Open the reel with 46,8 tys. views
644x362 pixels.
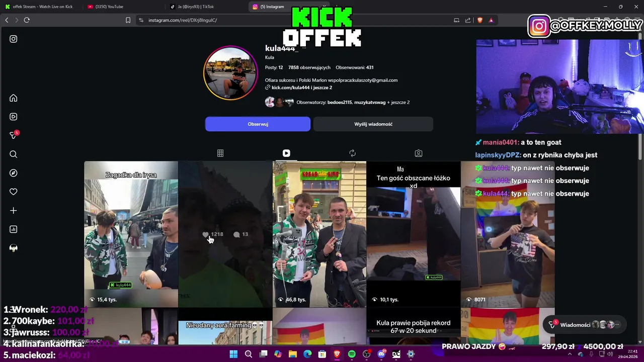coord(319,234)
